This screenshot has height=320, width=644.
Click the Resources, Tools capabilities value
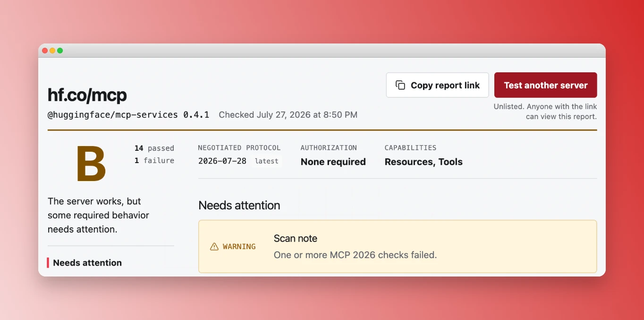424,162
